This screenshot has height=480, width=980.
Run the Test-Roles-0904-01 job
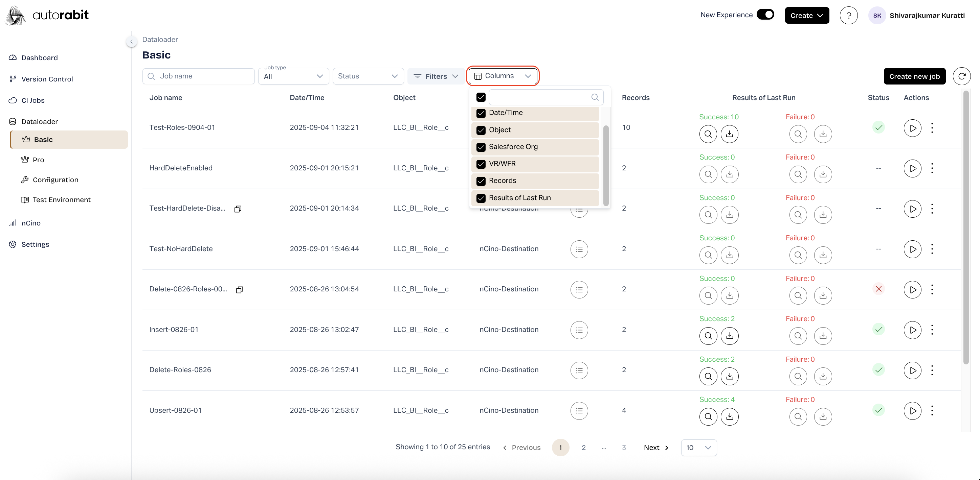pyautogui.click(x=912, y=128)
